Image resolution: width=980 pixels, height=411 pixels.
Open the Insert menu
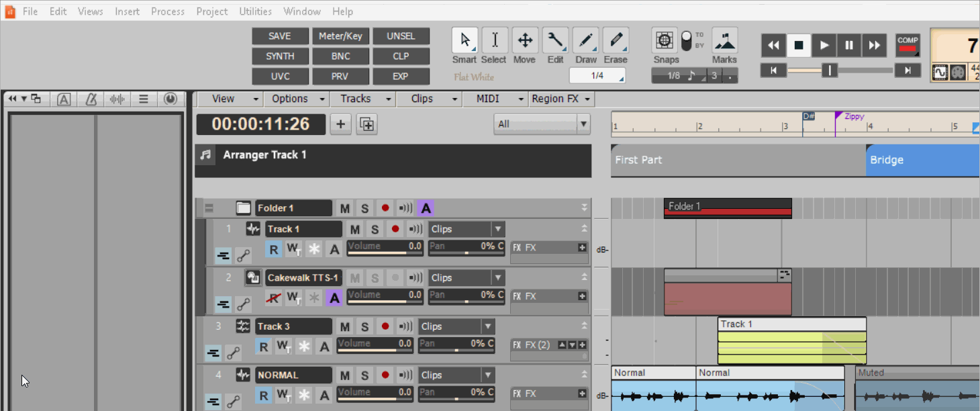127,11
